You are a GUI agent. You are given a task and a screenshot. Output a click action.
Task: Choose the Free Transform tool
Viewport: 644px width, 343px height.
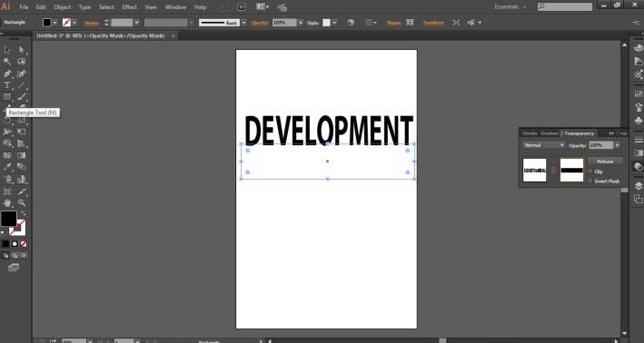coord(22,132)
